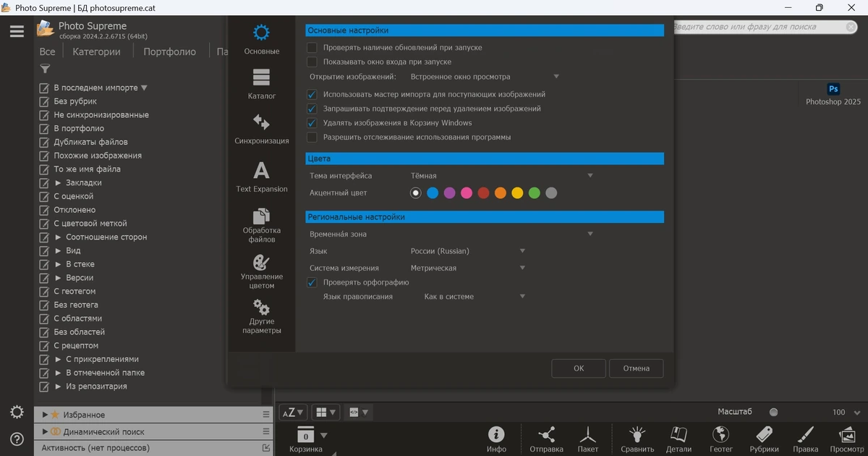This screenshot has height=456, width=868.
Task: Open the Тема интерфейса dropdown
Action: 501,176
